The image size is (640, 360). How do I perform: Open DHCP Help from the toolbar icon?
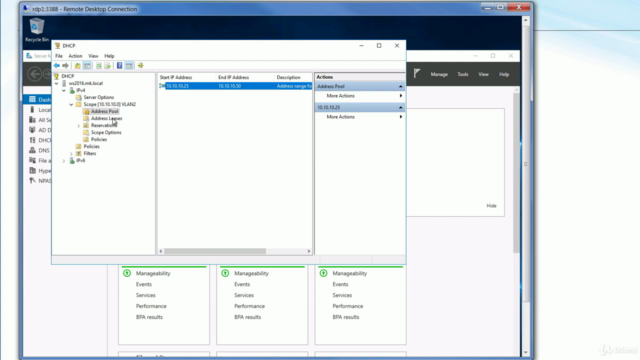tap(119, 66)
